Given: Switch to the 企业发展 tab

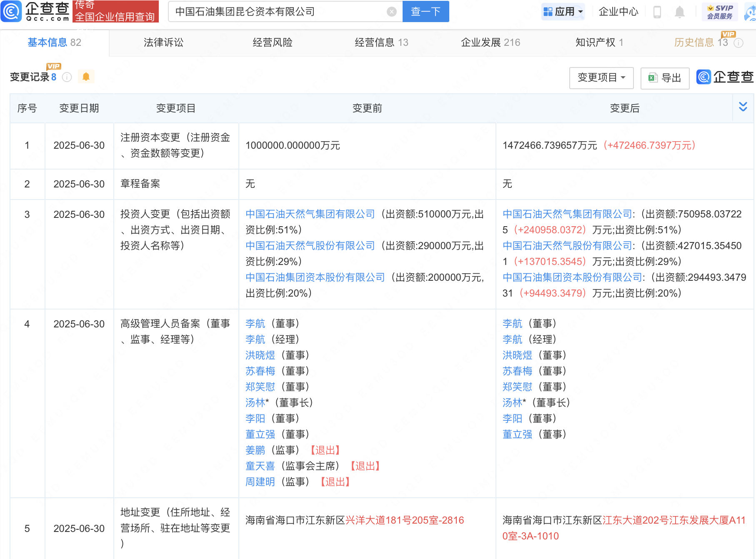Looking at the screenshot, I should click(x=490, y=42).
